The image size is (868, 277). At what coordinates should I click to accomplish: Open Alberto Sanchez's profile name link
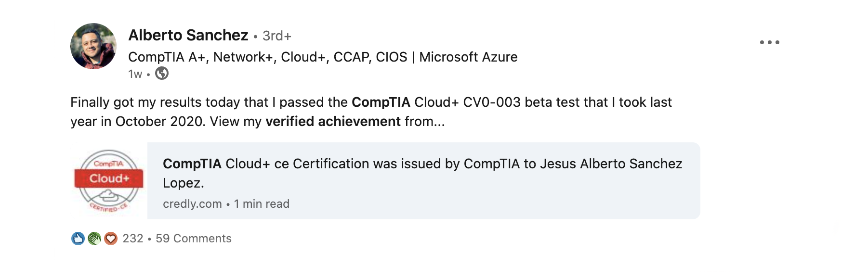[188, 35]
